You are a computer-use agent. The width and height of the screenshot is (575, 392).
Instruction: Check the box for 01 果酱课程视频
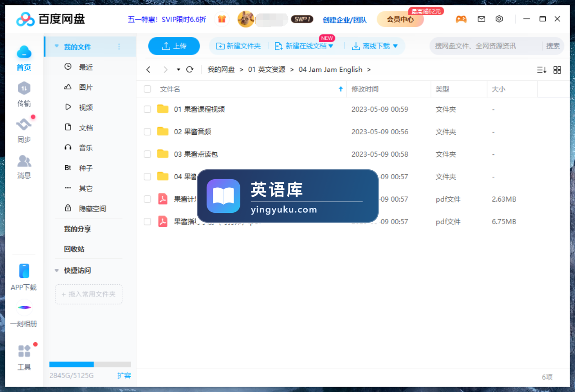point(147,109)
